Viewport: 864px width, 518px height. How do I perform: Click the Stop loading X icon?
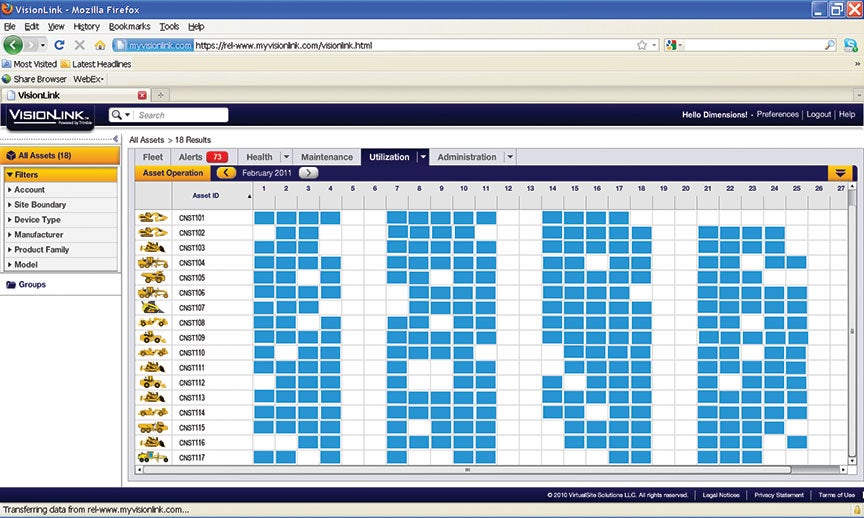80,45
